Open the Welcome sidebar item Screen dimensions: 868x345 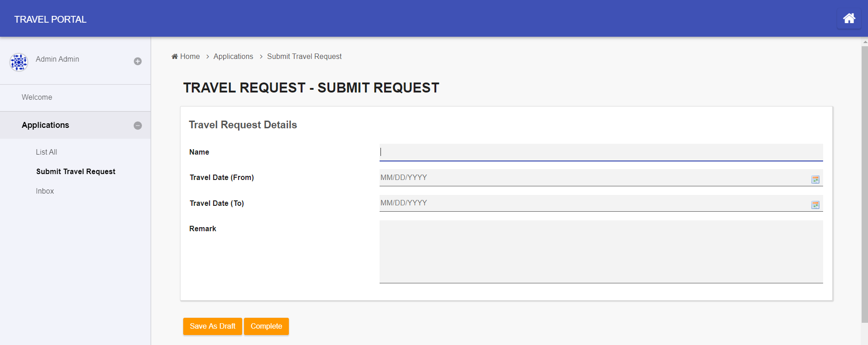coord(37,97)
